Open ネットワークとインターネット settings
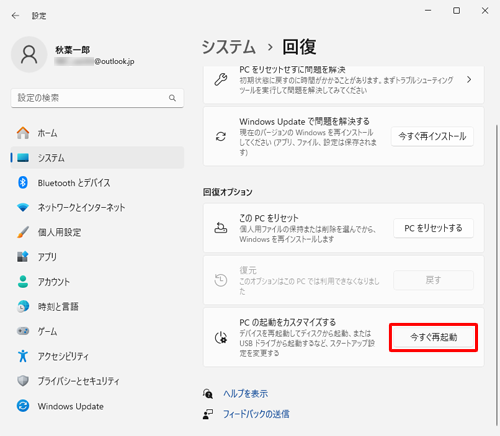 tap(97, 207)
